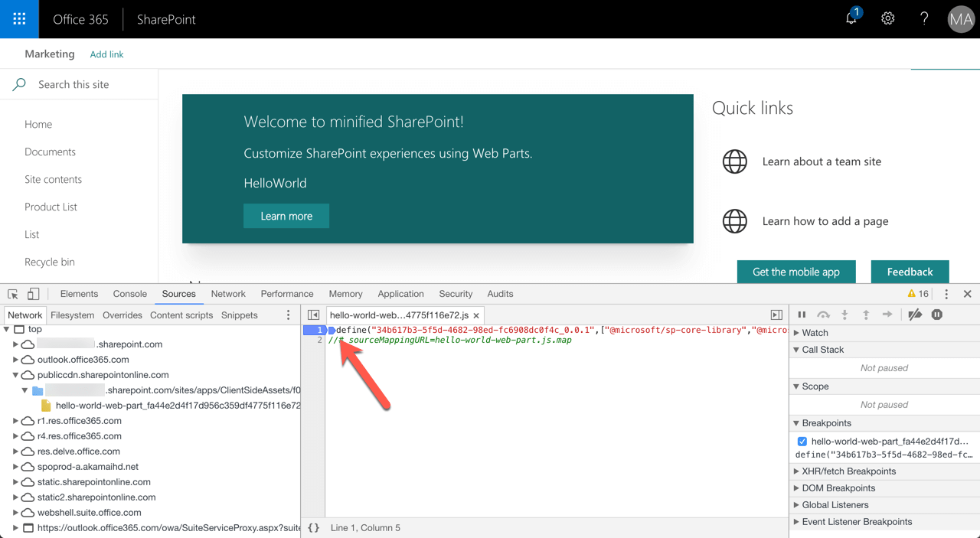
Task: Click the globe icon next to Learn how to add a page
Action: (x=735, y=221)
